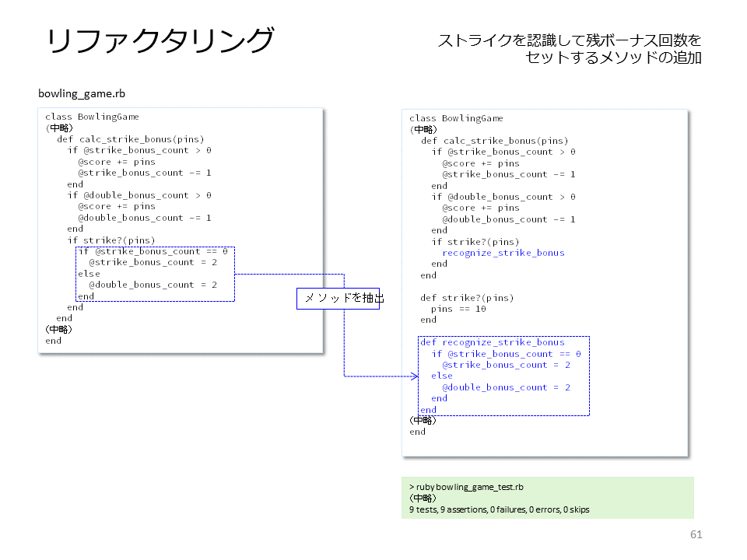This screenshot has width=747, height=560.
Task: Click the メソッドを抽出 label box
Action: tap(338, 299)
